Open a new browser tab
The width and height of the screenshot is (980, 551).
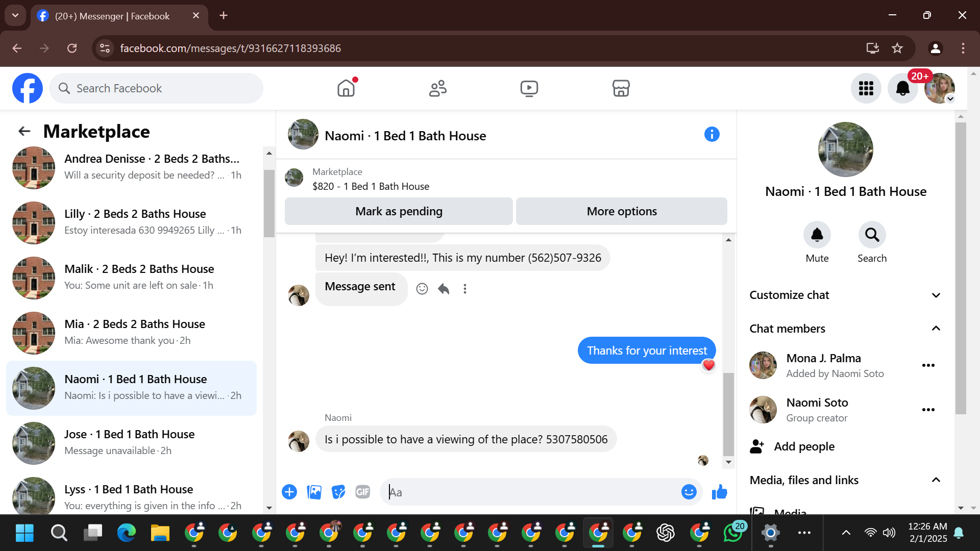click(x=224, y=15)
